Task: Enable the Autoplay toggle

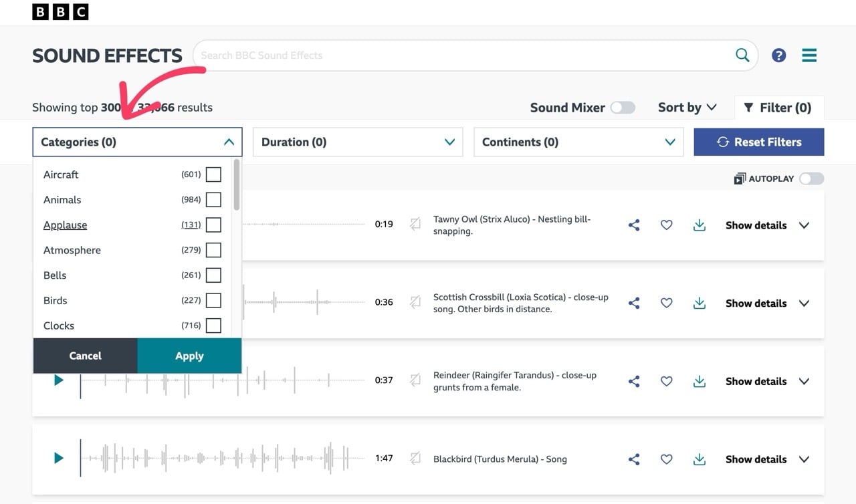Action: click(811, 178)
